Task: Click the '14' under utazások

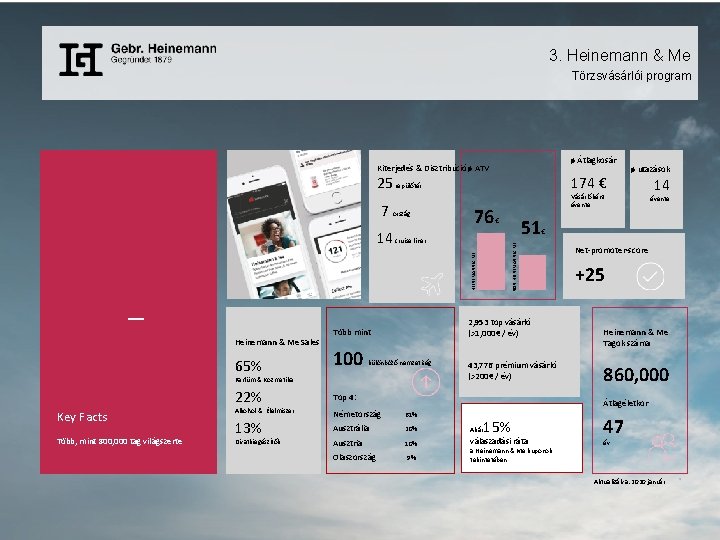Action: 662,185
